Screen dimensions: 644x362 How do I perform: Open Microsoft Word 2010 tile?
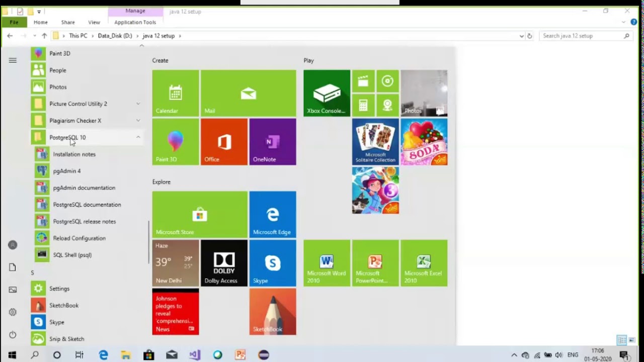pyautogui.click(x=327, y=263)
